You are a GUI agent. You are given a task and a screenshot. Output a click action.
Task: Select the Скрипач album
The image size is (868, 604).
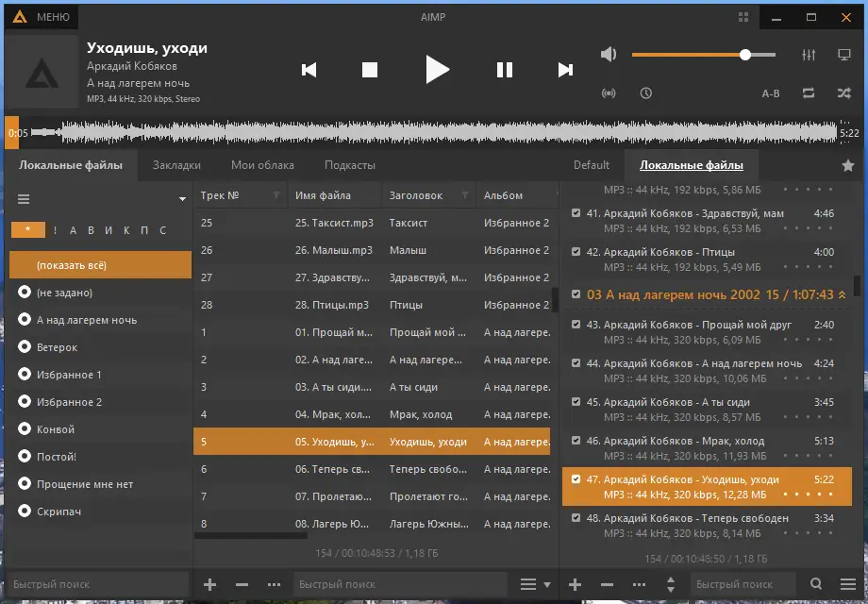100,512
